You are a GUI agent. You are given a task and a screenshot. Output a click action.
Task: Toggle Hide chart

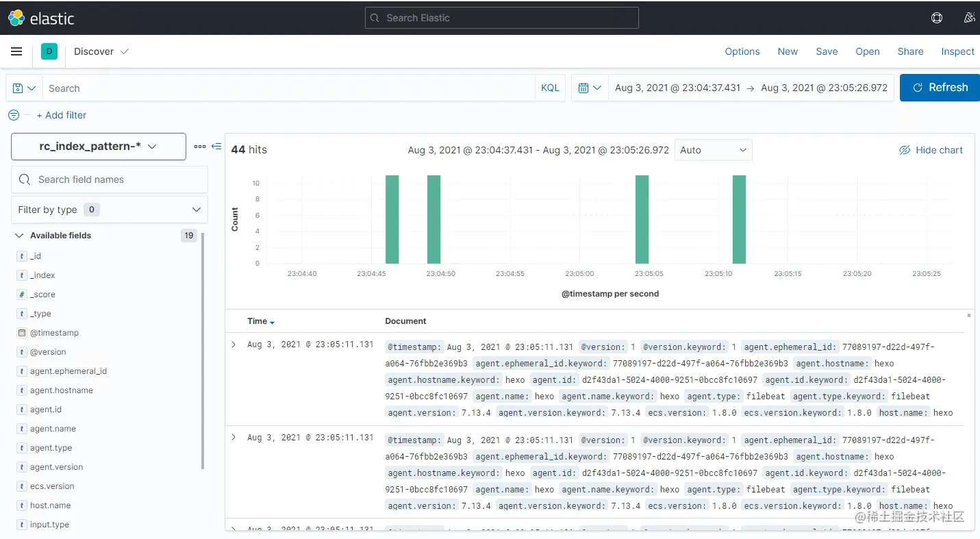pyautogui.click(x=931, y=150)
